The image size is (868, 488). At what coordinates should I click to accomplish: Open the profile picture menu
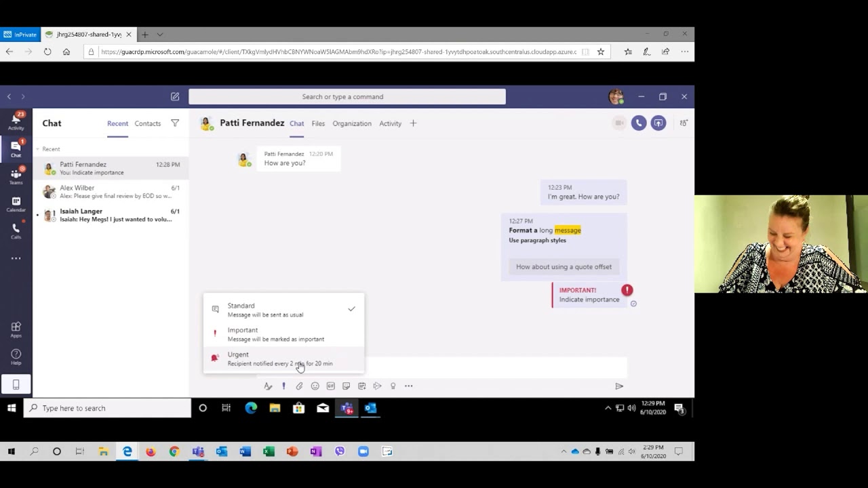click(616, 97)
